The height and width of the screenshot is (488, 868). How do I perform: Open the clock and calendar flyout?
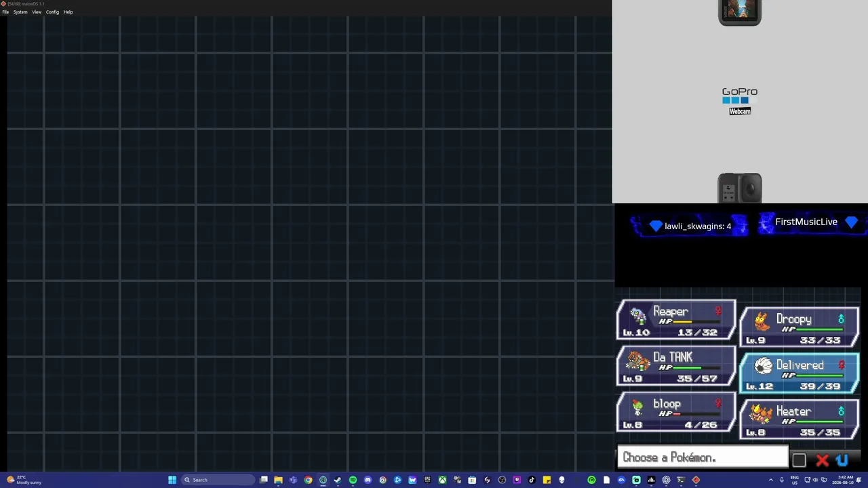(x=844, y=480)
